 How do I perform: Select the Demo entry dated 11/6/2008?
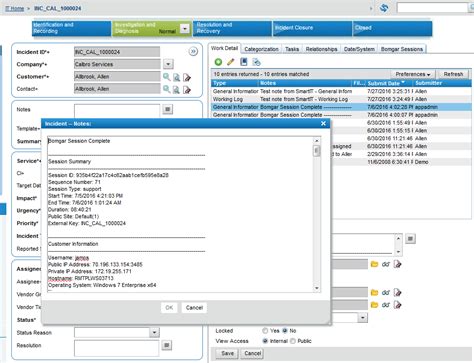[x=403, y=162]
